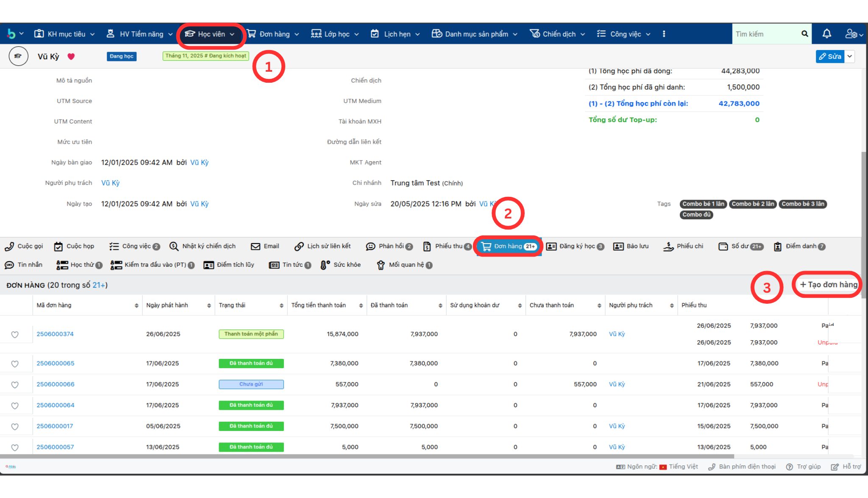The image size is (868, 498).
Task: Open order link 2506000065
Action: 55,364
